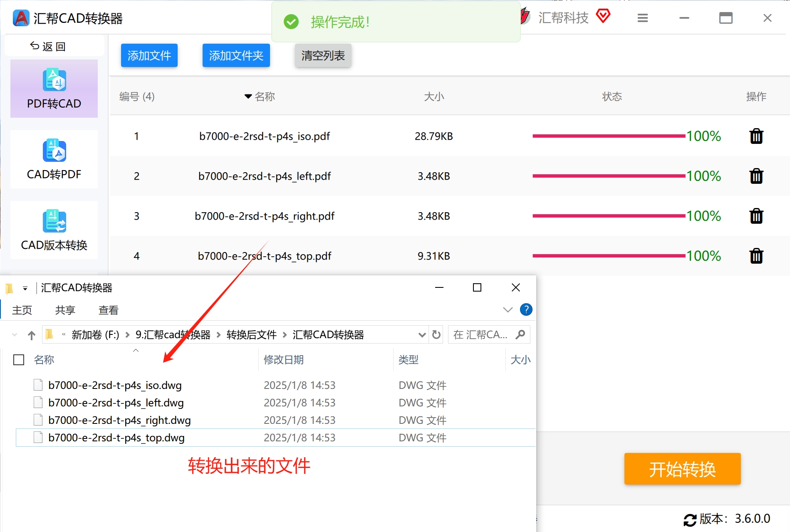This screenshot has width=790, height=532.
Task: Refresh the Explorer folder view
Action: [436, 334]
